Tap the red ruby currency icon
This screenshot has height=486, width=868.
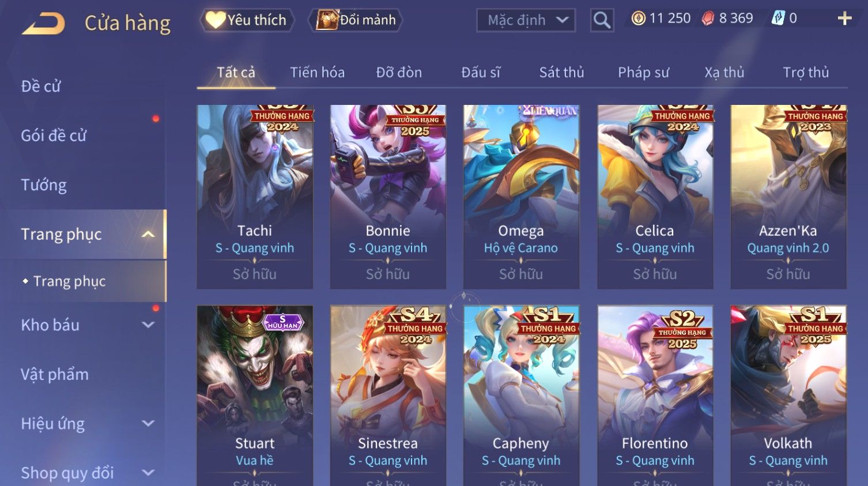click(x=708, y=18)
